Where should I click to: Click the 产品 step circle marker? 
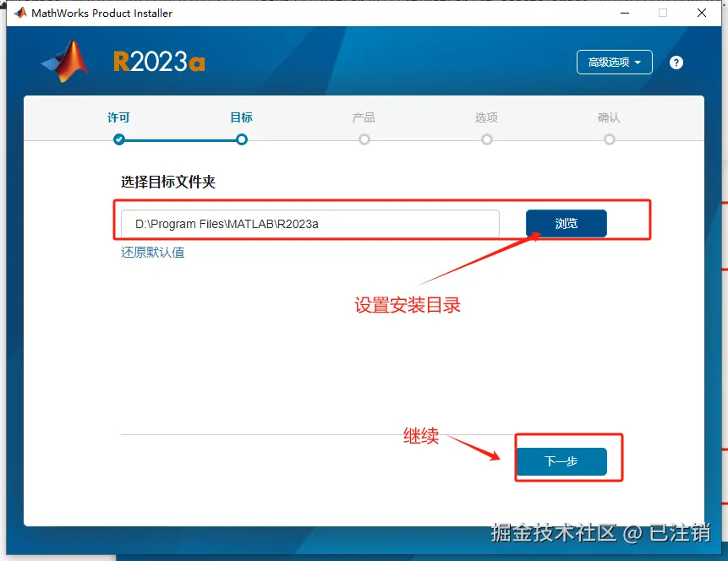click(364, 139)
